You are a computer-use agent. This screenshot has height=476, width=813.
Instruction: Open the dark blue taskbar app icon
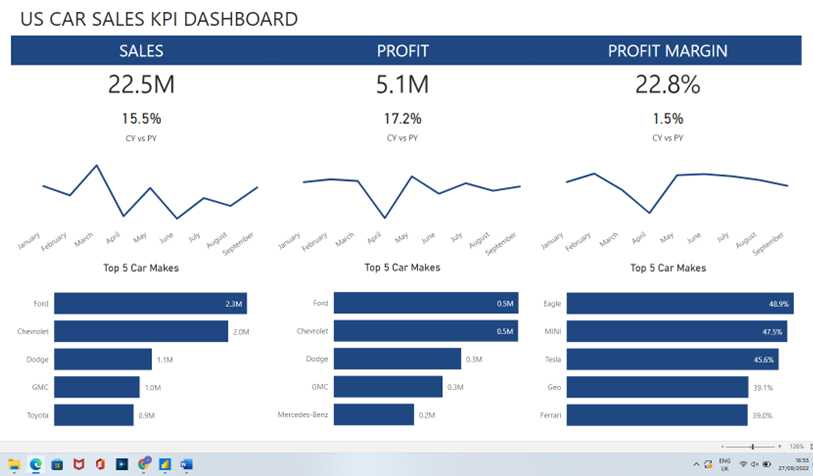click(x=122, y=464)
